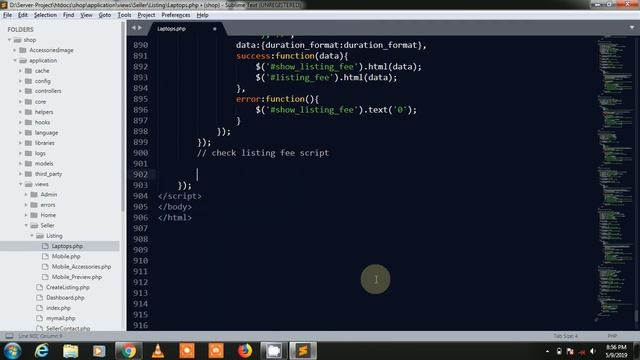Collapse the Listing folder
640x360 pixels.
point(32,236)
